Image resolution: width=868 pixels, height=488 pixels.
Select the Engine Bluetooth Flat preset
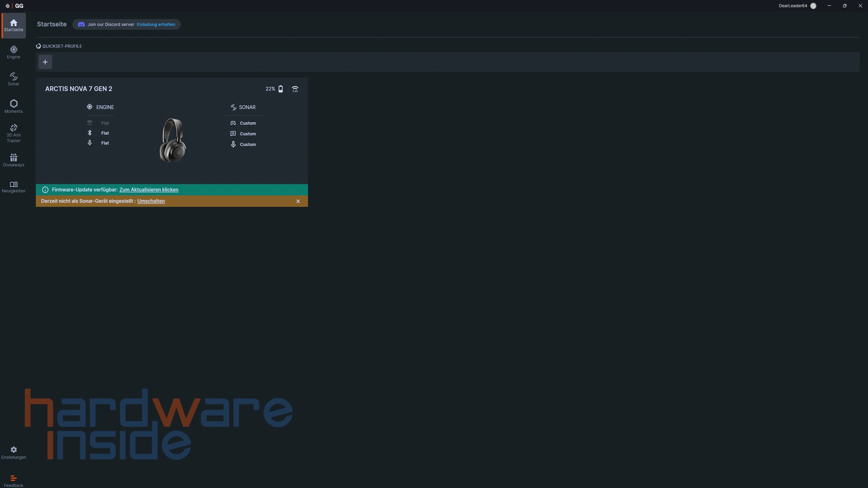tap(105, 133)
